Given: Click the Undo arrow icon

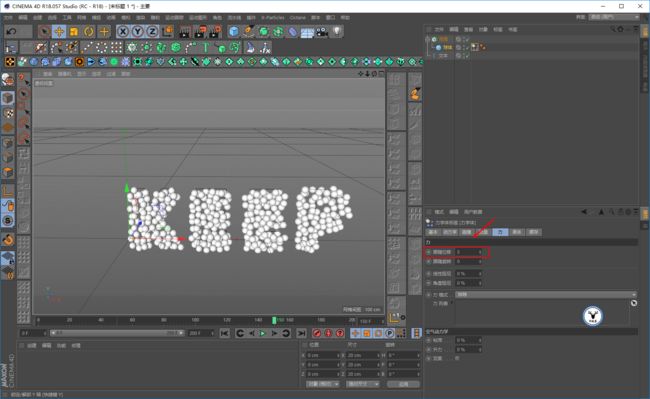Looking at the screenshot, I should [12, 31].
